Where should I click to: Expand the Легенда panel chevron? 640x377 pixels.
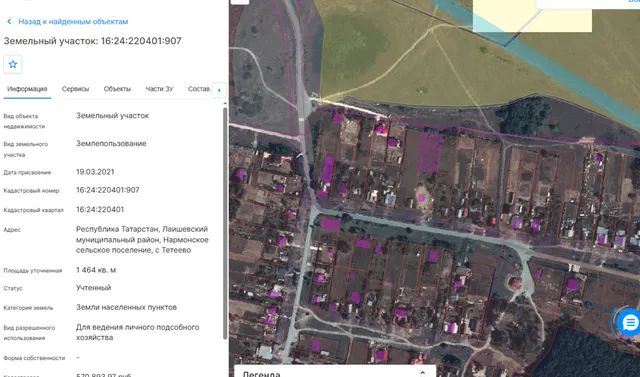click(422, 373)
